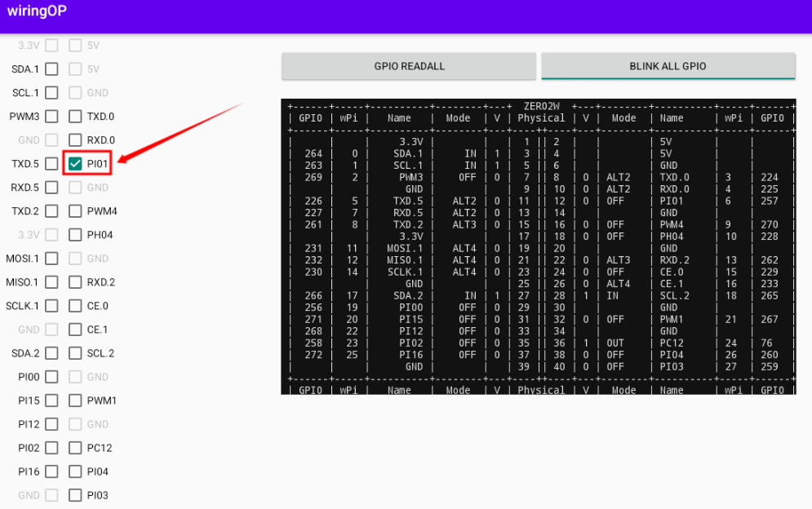This screenshot has width=812, height=509.
Task: Uncheck the PI01 checkbox
Action: (75, 164)
